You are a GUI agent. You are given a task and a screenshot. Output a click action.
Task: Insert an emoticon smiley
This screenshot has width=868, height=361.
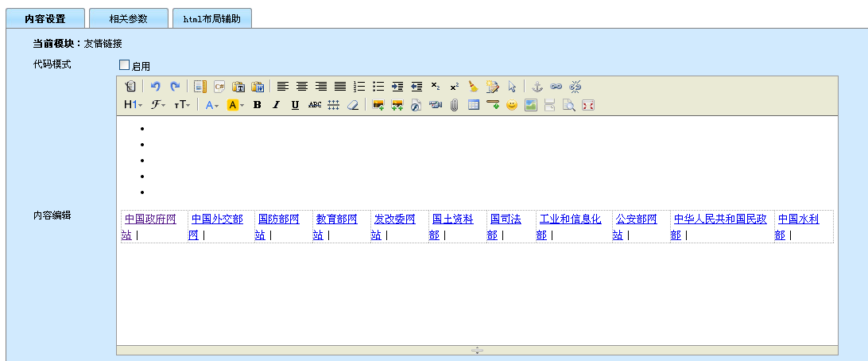pyautogui.click(x=512, y=104)
